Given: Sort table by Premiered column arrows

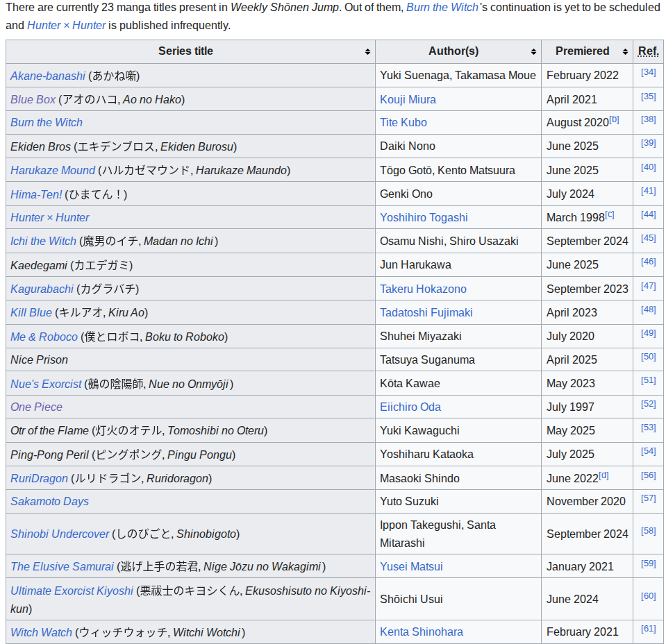Looking at the screenshot, I should pyautogui.click(x=625, y=52).
